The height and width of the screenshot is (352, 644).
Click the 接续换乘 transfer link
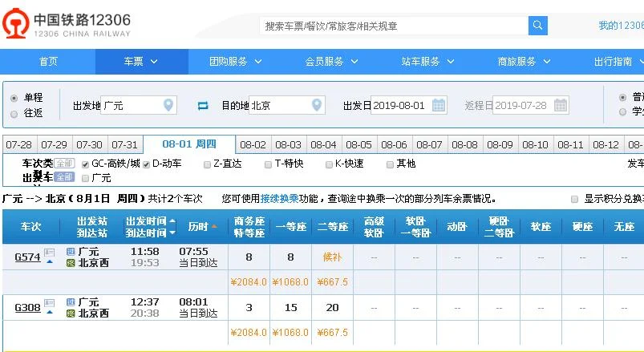[x=279, y=199]
